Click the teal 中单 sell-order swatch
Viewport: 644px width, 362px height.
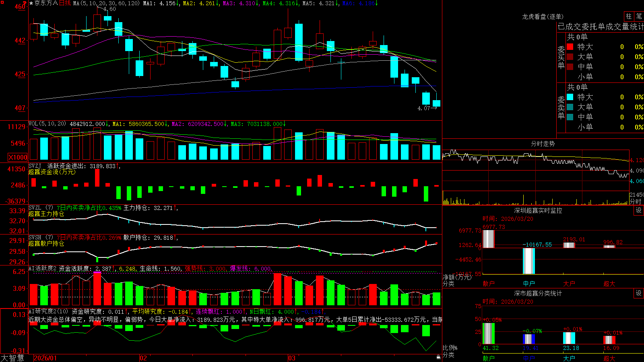point(570,117)
